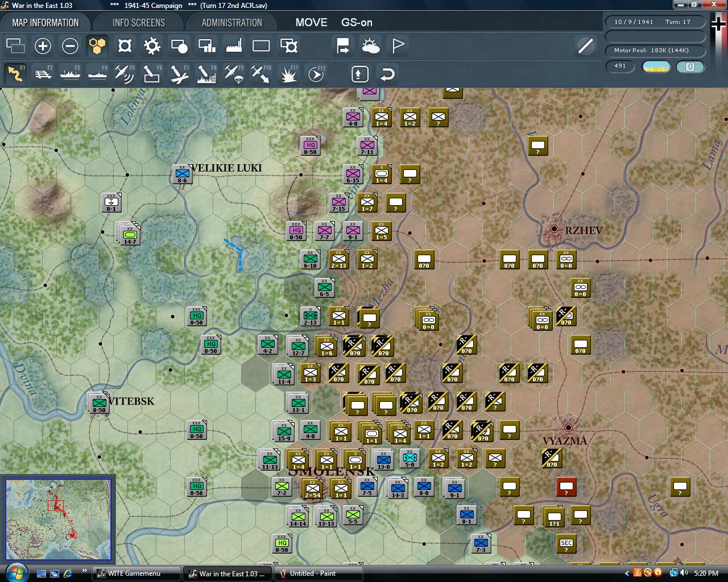Screen dimensions: 728x582
Task: Click the minimap overview in corner
Action: coord(58,519)
